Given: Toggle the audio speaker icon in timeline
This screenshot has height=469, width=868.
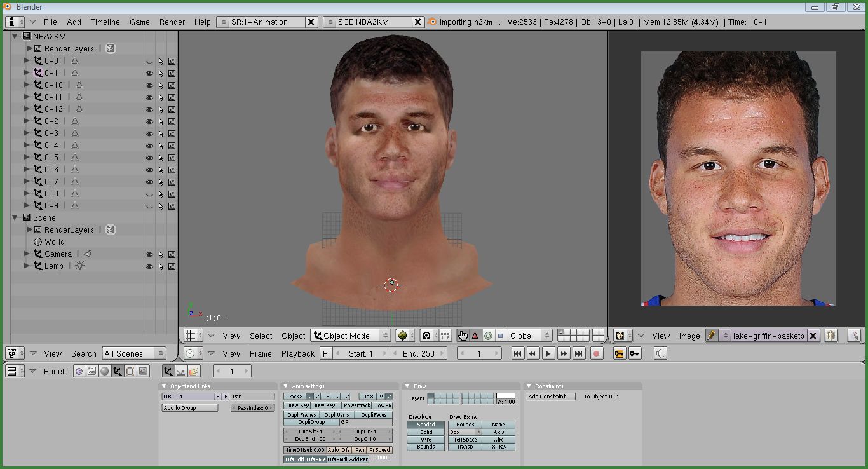Looking at the screenshot, I should tap(660, 354).
